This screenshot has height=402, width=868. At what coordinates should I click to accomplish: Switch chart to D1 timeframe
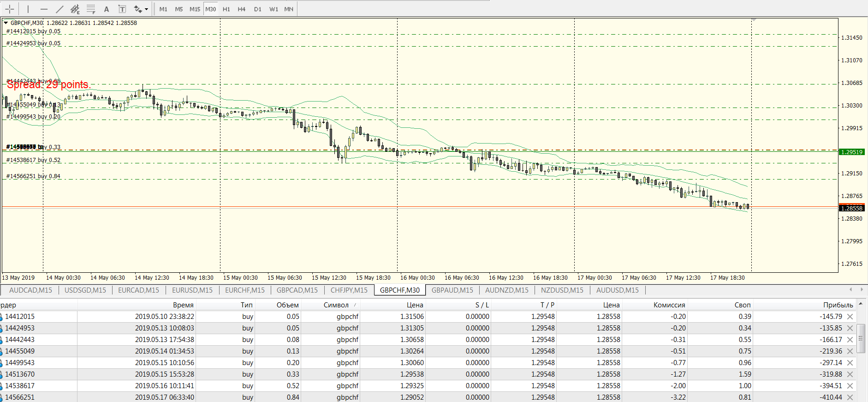pos(258,9)
